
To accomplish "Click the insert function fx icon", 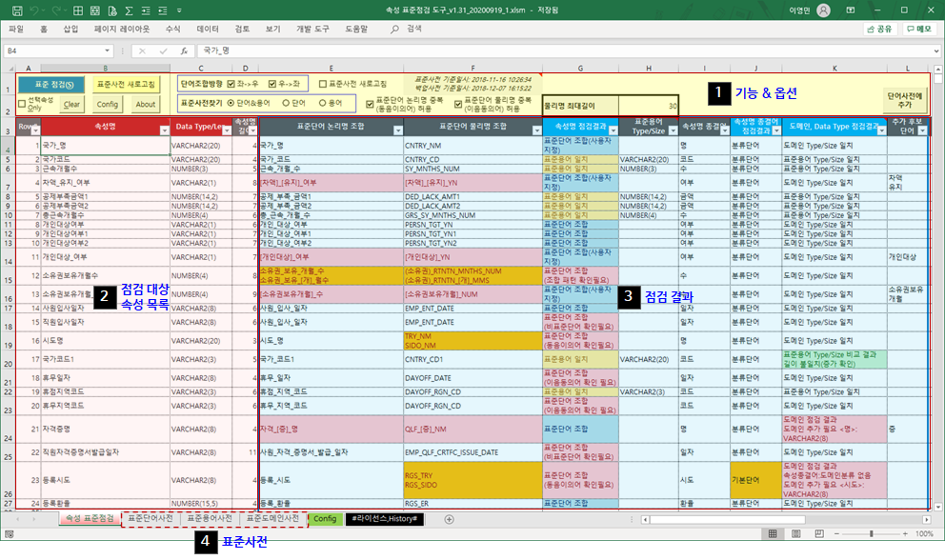I will (184, 51).
